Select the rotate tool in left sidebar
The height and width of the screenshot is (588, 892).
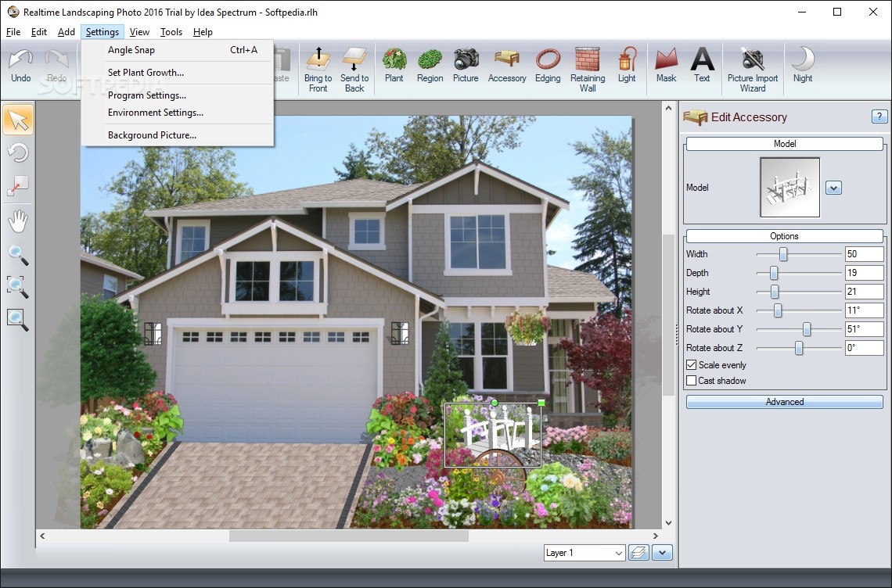[18, 152]
